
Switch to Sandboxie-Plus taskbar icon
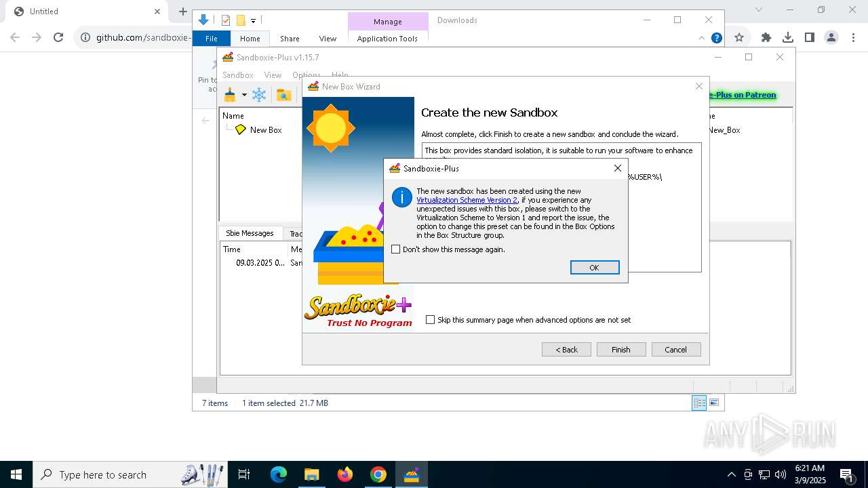click(412, 474)
